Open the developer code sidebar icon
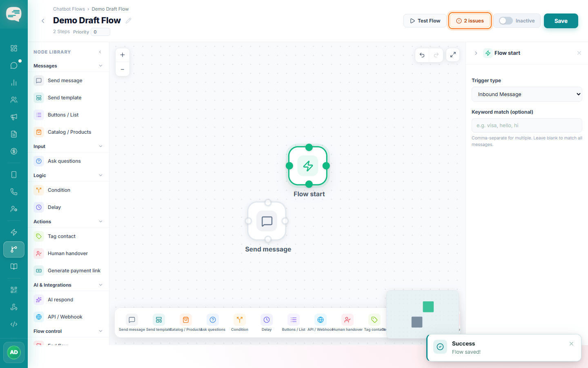Screen dimensions: 588x368 point(14,324)
